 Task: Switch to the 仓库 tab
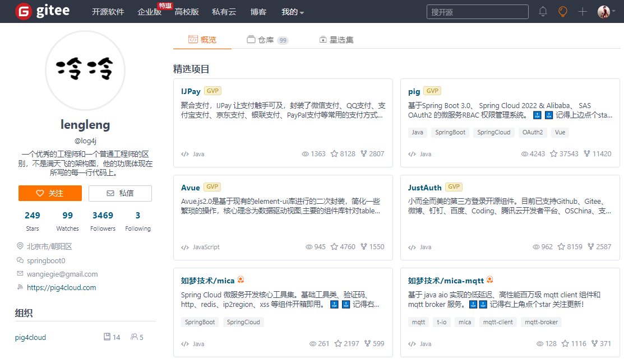[267, 40]
